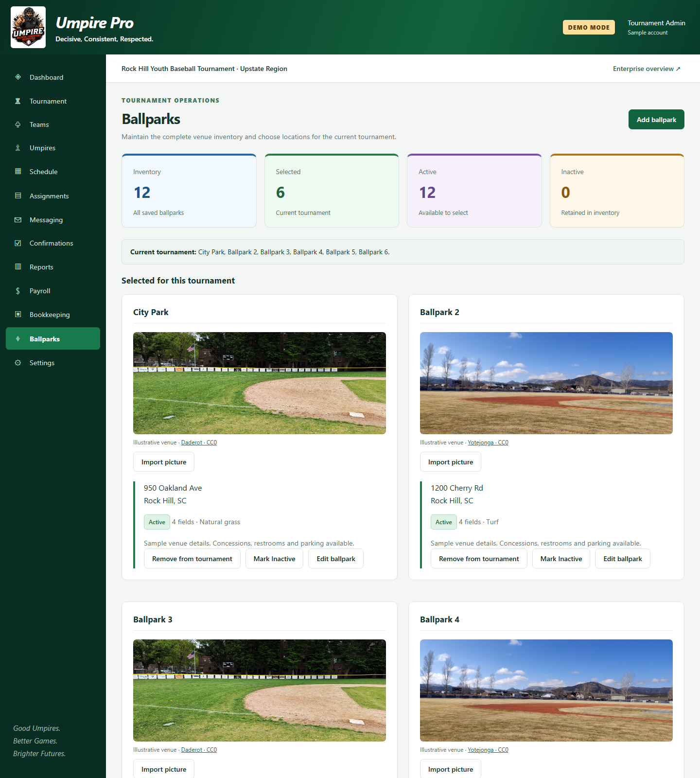Image resolution: width=700 pixels, height=778 pixels.
Task: Click the Tournament Admin account label
Action: tap(656, 23)
